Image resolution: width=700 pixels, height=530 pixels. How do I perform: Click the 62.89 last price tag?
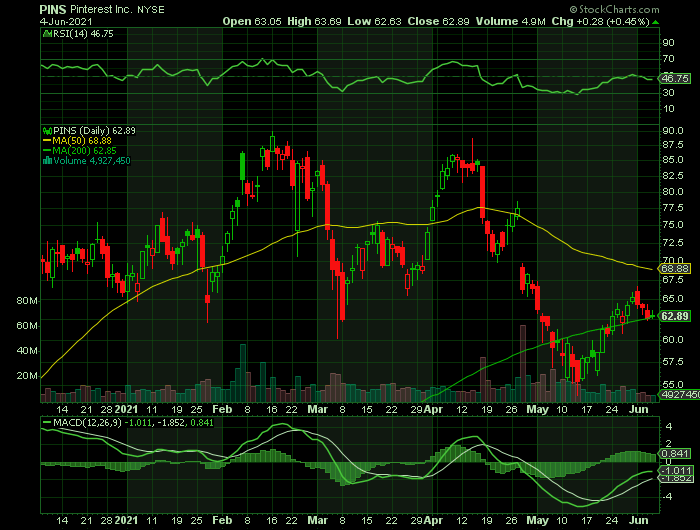coord(675,316)
